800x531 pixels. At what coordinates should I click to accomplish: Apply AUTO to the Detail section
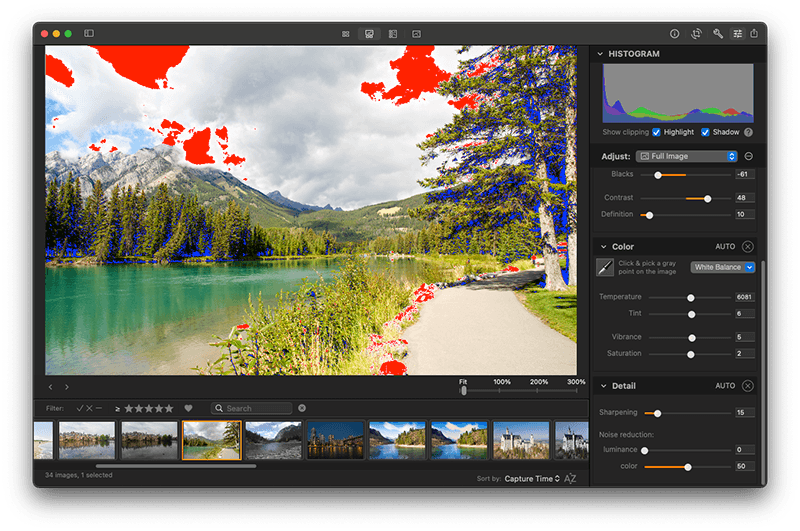pyautogui.click(x=725, y=386)
